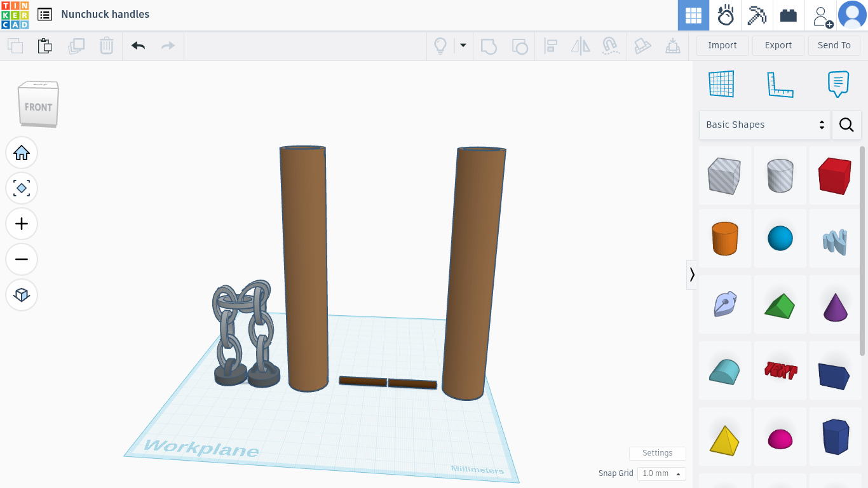868x488 pixels.
Task: Click the Cruise magnet tool
Action: [611, 46]
